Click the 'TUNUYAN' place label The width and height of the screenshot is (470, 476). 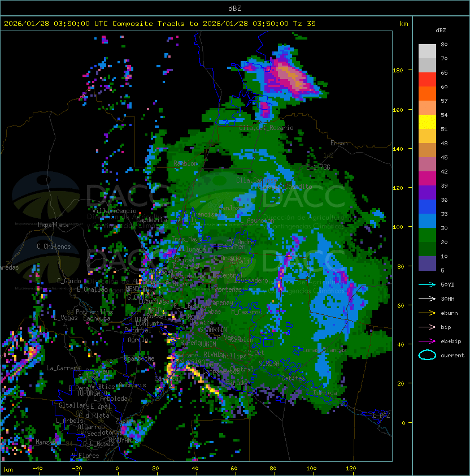pyautogui.click(x=120, y=440)
